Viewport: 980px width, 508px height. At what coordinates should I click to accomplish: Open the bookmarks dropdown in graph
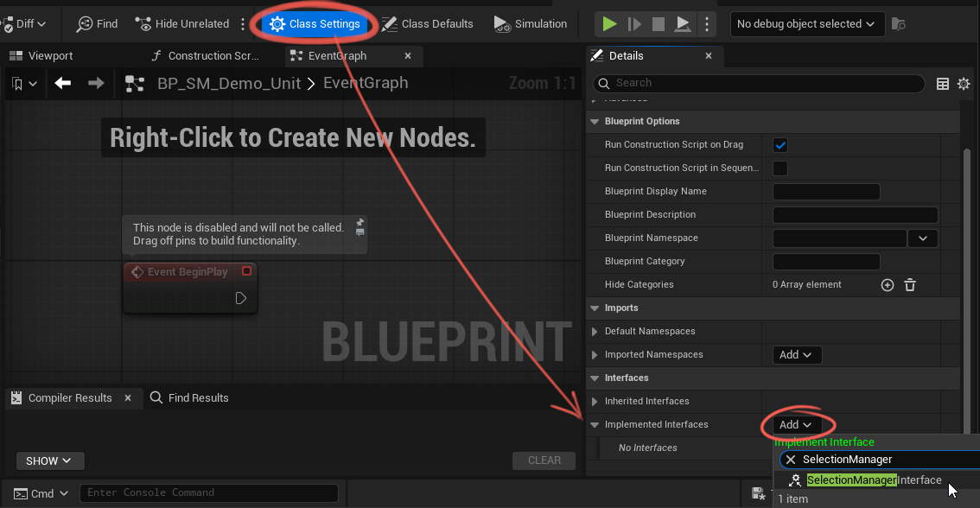click(x=24, y=84)
